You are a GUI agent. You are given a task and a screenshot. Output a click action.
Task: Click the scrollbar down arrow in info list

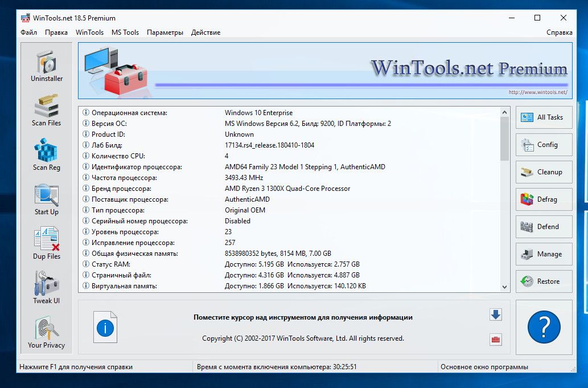coord(504,287)
